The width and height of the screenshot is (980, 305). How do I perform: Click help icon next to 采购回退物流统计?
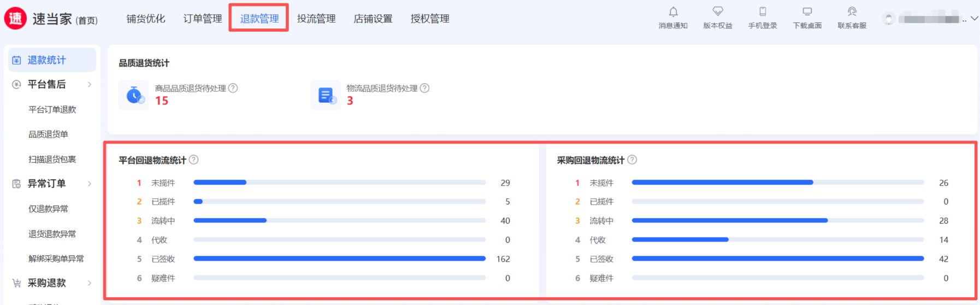pos(632,160)
